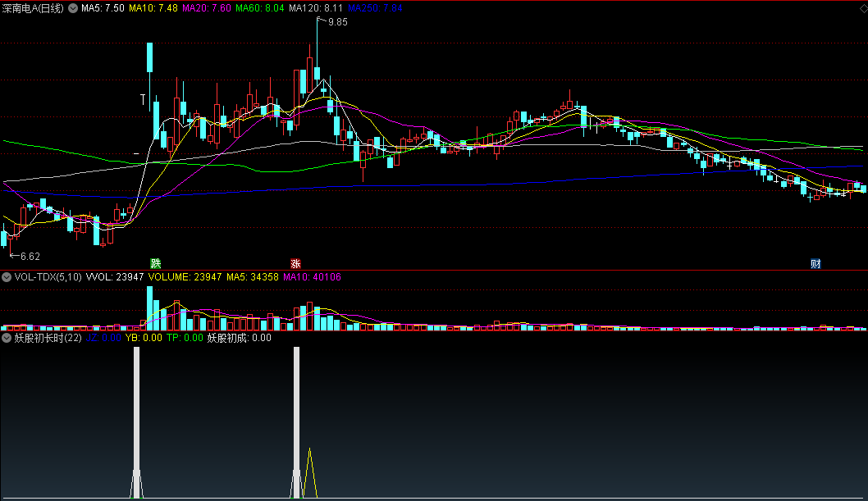
Task: Click the green 跌 marker on the time axis
Action: (156, 264)
